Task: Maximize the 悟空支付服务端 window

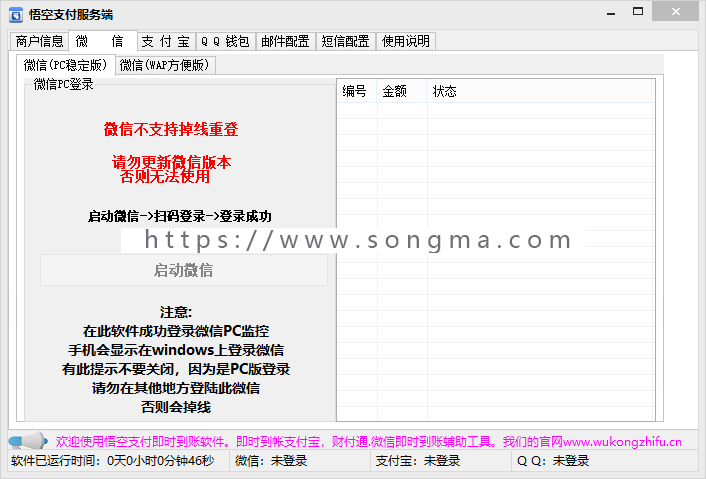Action: pos(638,12)
